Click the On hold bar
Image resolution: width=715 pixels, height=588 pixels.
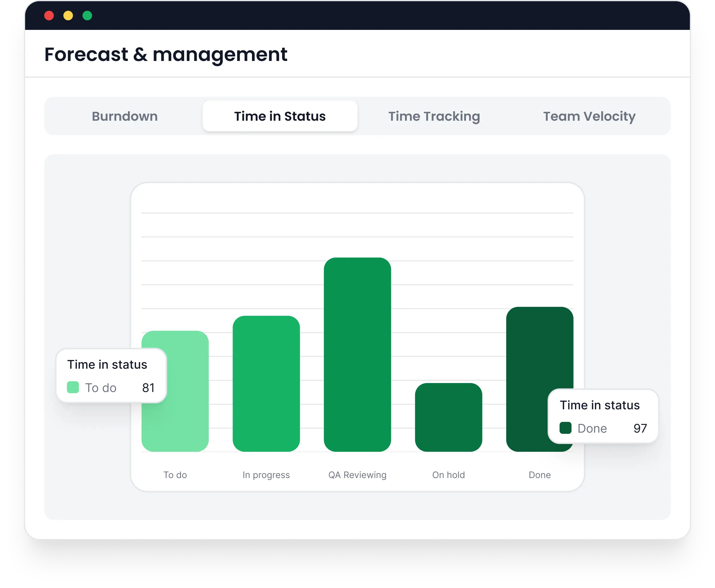[x=448, y=417]
